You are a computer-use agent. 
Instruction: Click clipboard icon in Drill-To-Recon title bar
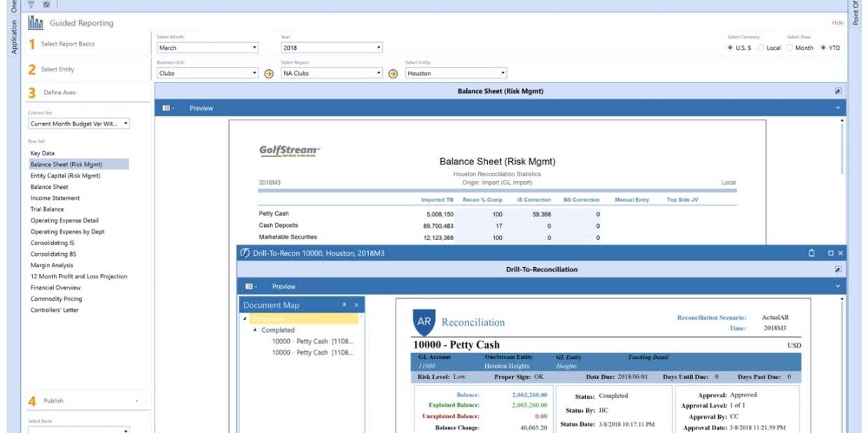coord(811,253)
